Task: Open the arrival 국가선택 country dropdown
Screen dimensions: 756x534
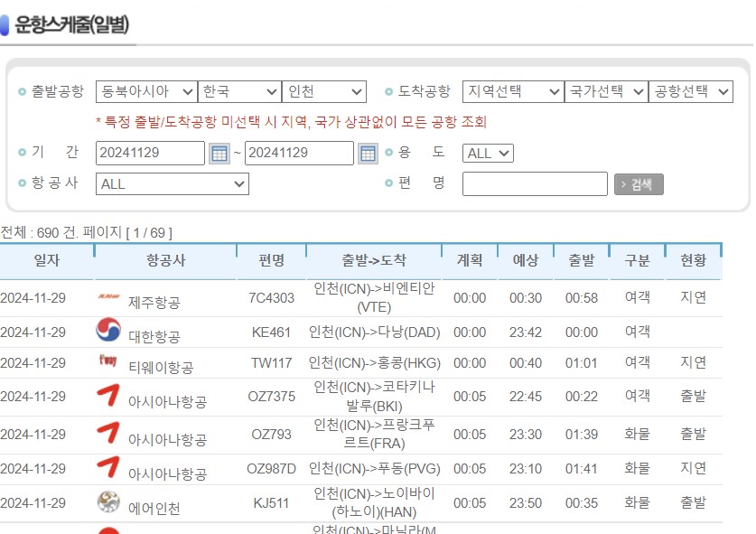Action: (x=605, y=90)
